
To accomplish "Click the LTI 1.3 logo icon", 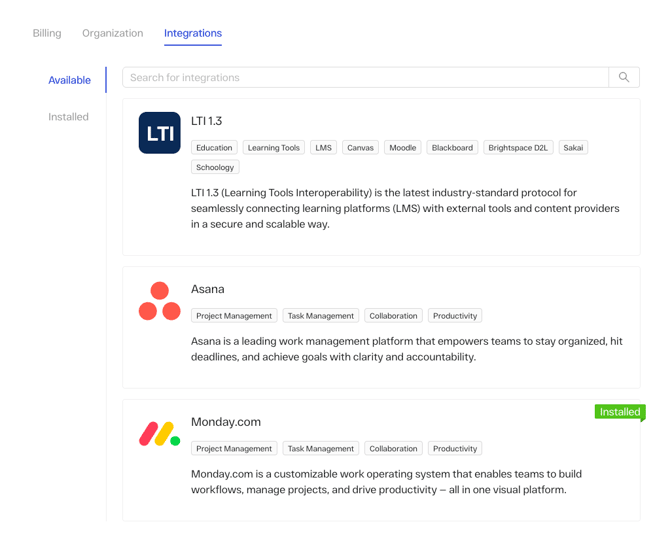I will (x=160, y=133).
